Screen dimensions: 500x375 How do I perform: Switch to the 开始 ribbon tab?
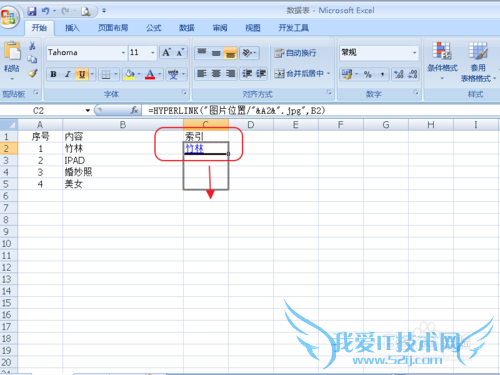pyautogui.click(x=39, y=28)
